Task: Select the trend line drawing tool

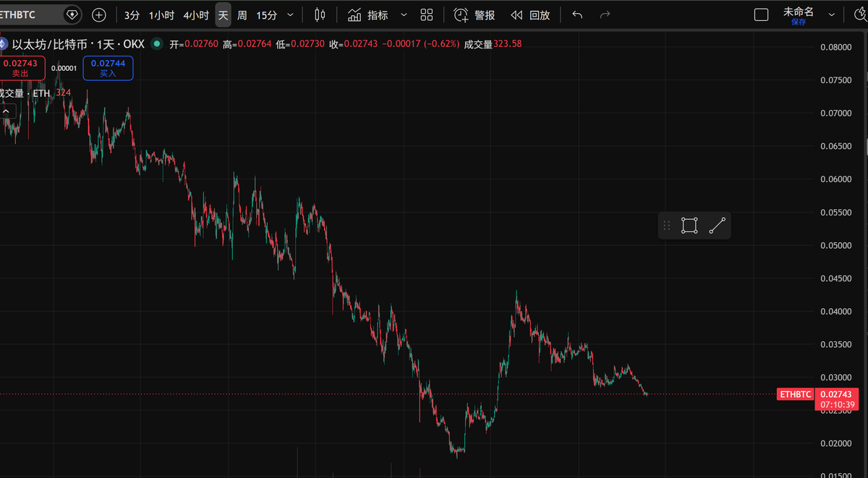Action: [717, 226]
